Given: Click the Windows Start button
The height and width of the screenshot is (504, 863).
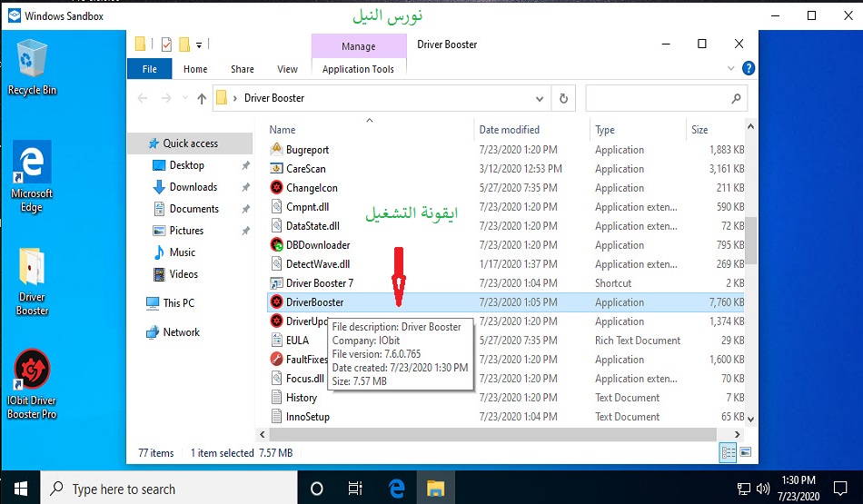Looking at the screenshot, I should (20, 489).
